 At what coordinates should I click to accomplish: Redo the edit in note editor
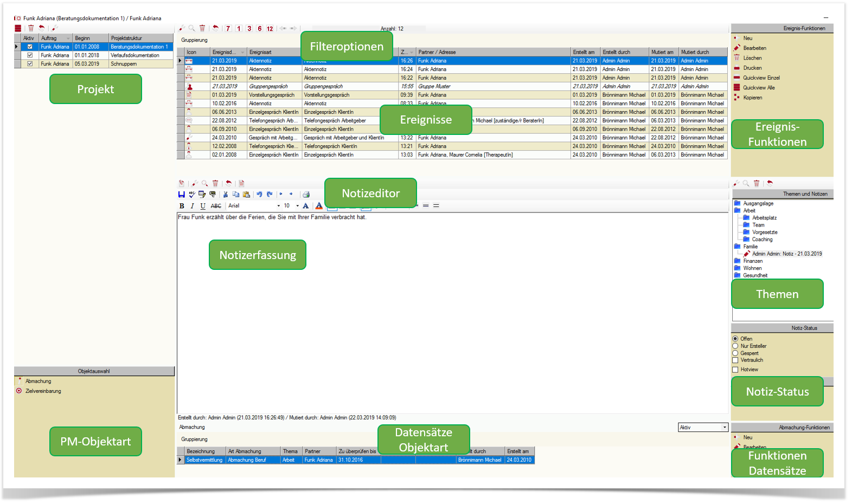[x=270, y=195]
